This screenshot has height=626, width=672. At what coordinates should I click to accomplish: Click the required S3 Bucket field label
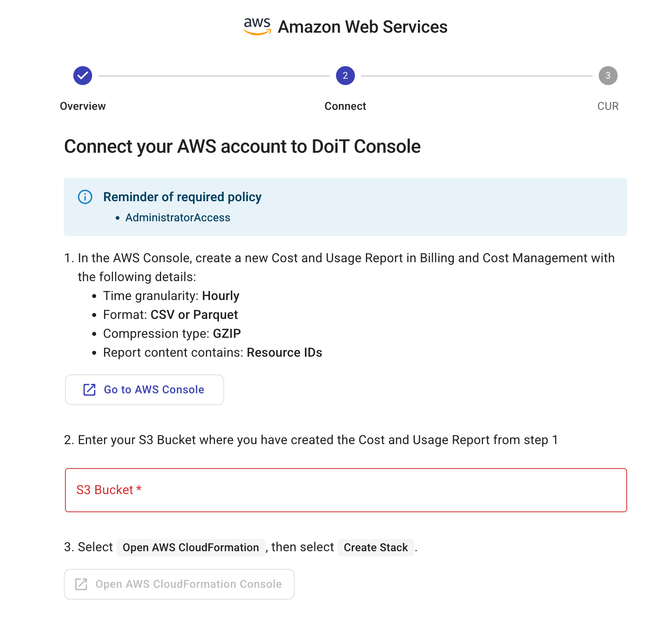point(109,490)
